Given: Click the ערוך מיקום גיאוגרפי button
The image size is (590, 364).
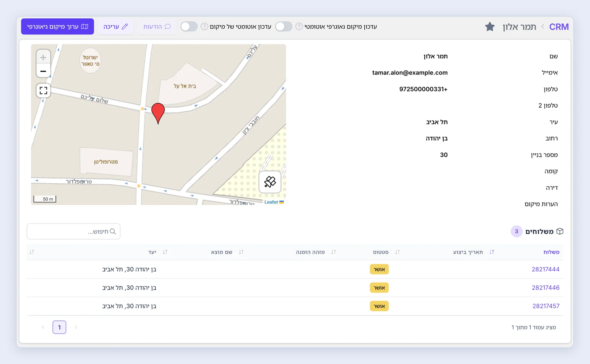Looking at the screenshot, I should point(58,27).
